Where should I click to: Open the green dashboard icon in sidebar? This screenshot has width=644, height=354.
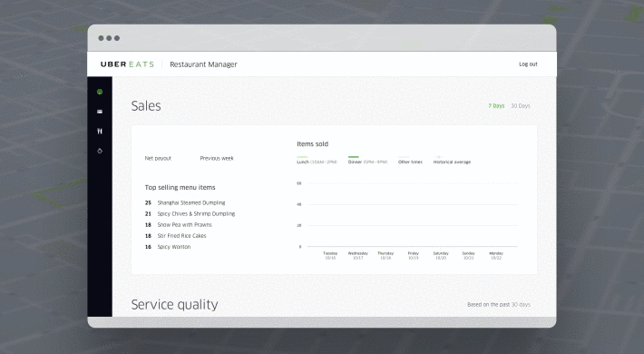(100, 92)
